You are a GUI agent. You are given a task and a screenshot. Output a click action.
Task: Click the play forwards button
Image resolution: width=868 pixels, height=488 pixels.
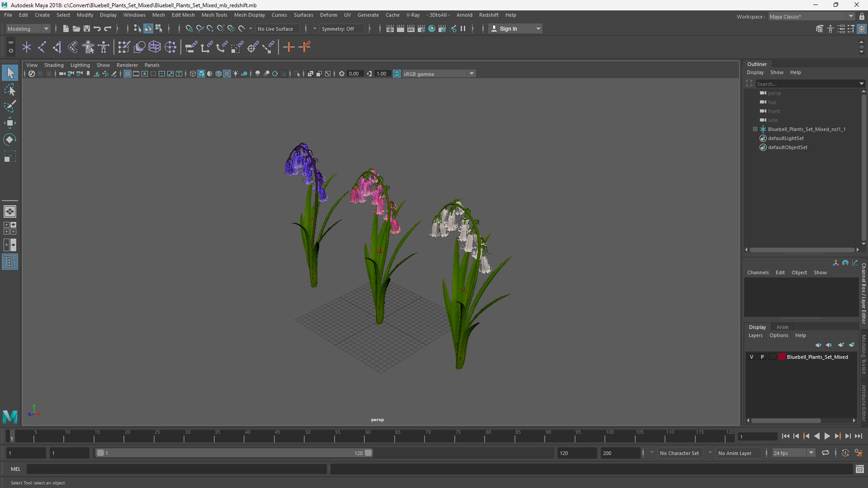pos(827,436)
